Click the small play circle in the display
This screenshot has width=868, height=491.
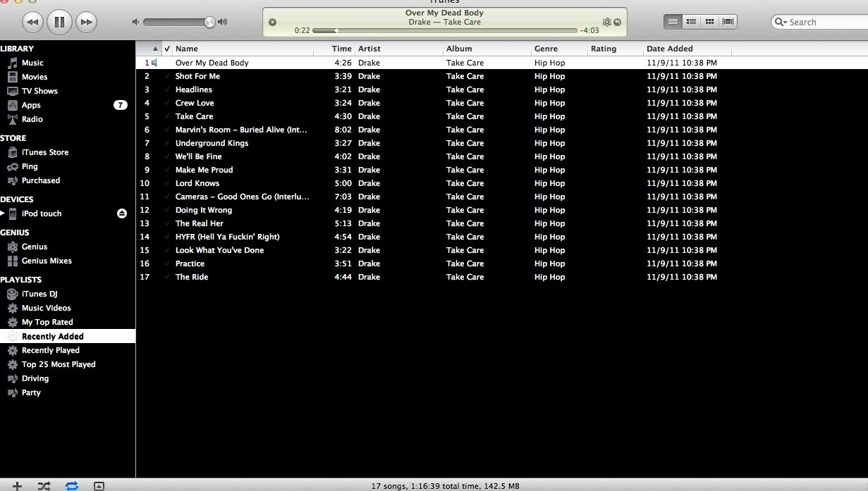click(273, 23)
